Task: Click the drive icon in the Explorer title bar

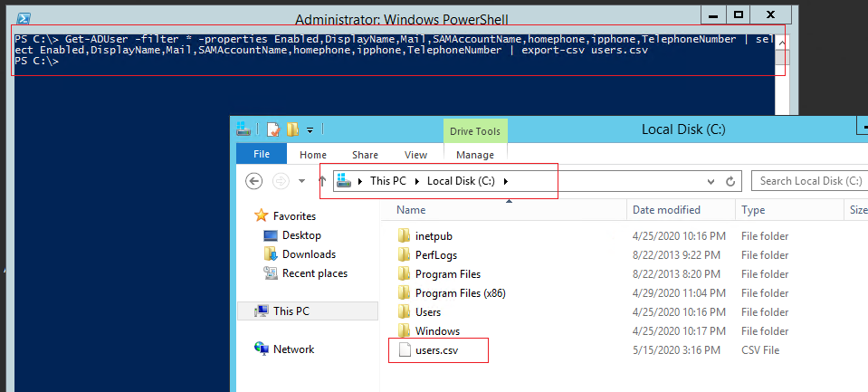Action: tap(243, 129)
